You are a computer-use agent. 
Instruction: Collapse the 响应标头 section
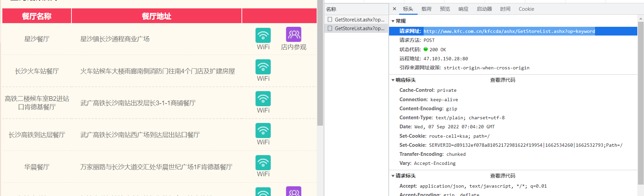[x=393, y=80]
